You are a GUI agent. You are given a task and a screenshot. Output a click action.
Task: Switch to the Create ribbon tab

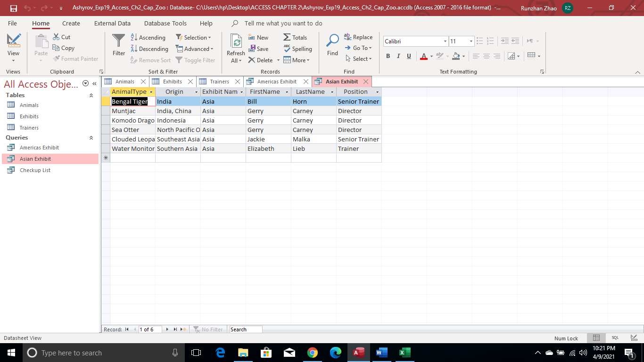(x=71, y=23)
